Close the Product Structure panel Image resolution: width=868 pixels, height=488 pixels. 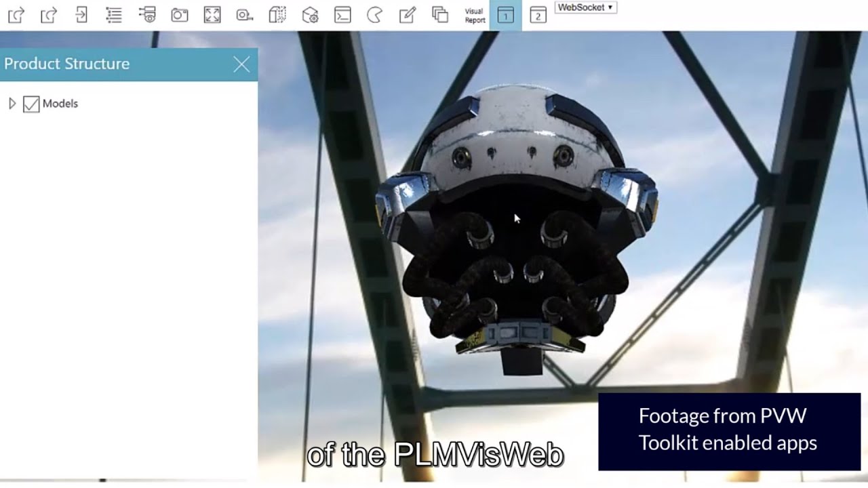click(x=241, y=64)
